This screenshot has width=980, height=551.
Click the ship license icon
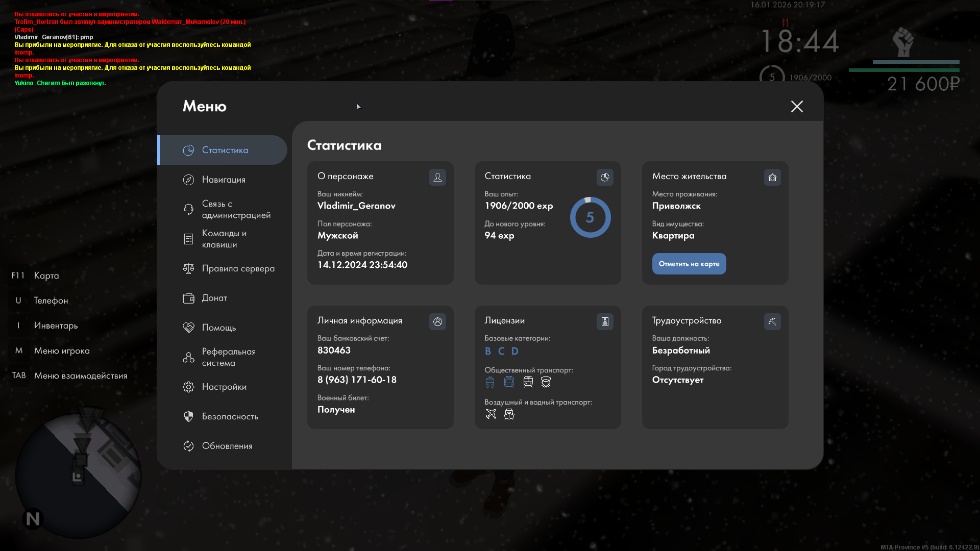coord(509,414)
